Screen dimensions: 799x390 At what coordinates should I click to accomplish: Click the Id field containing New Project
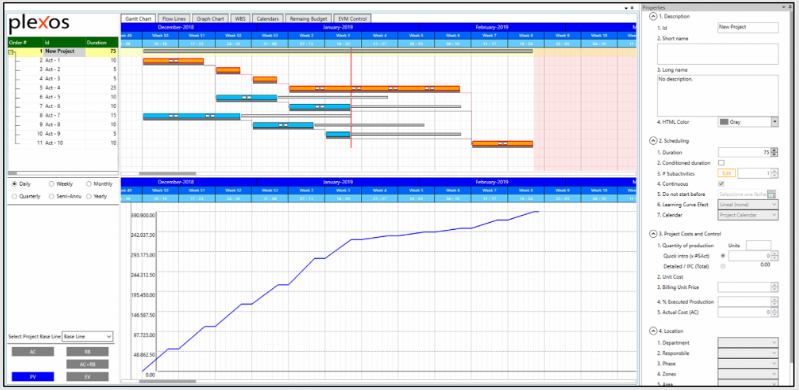coord(748,28)
